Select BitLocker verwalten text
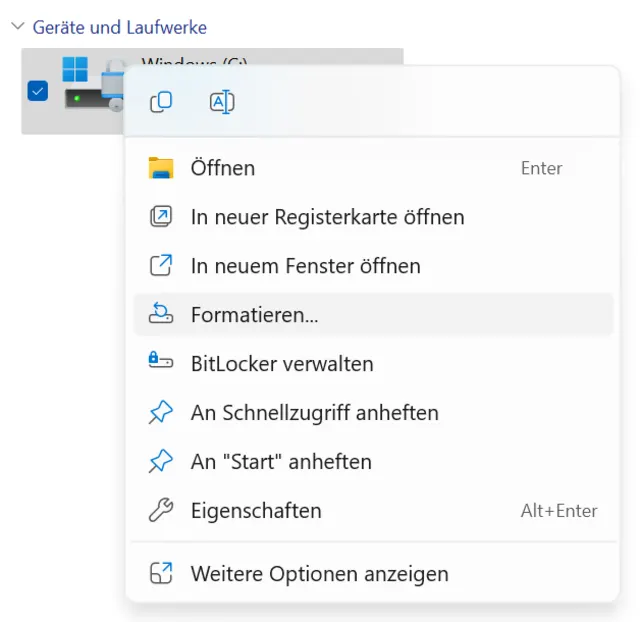The height and width of the screenshot is (622, 640). point(282,364)
